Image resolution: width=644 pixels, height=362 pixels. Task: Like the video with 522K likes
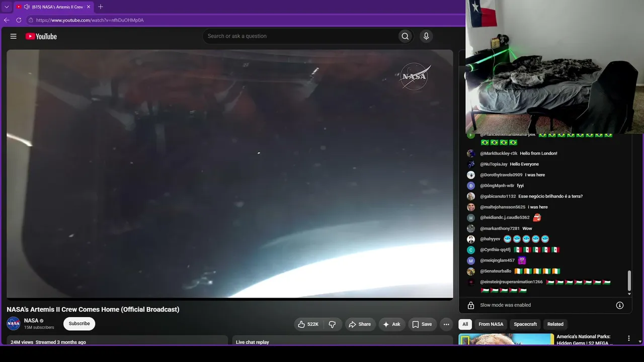pyautogui.click(x=308, y=324)
